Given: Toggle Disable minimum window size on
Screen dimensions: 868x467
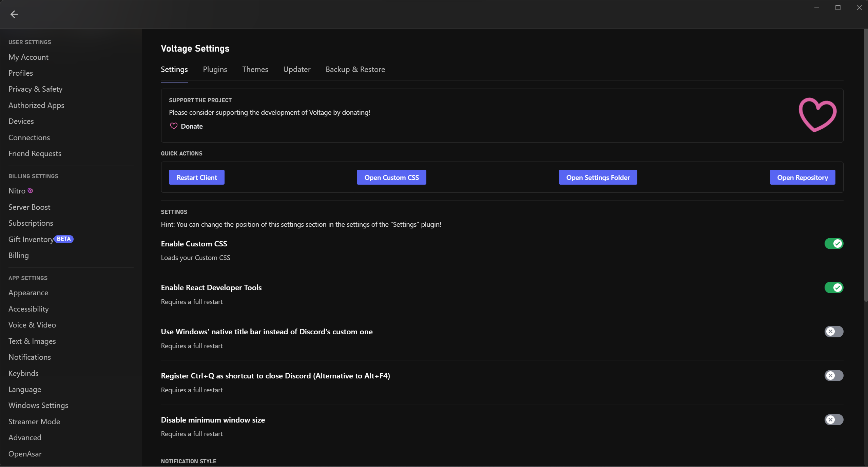Looking at the screenshot, I should click(834, 420).
